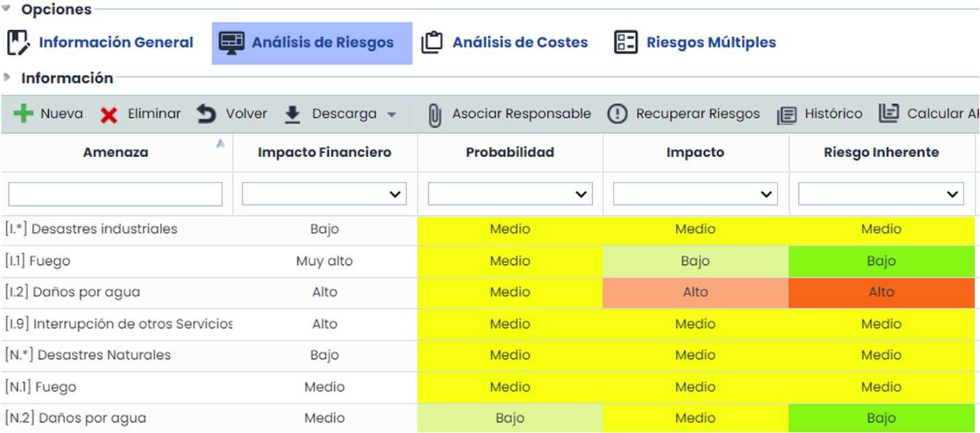Click the Recuperar Riesgos exclamation icon
Image resolution: width=980 pixels, height=433 pixels.
pos(618,114)
